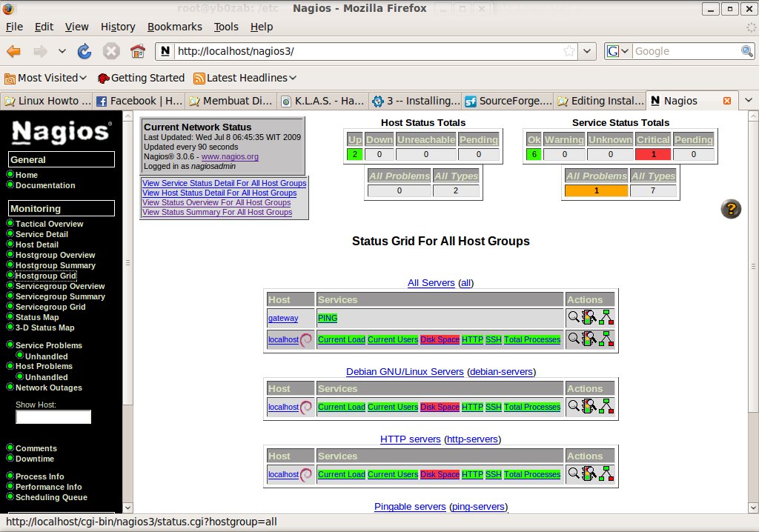Click the tree map icon in Debian servers table
Viewport: 759px width, 532px height.
click(x=606, y=407)
